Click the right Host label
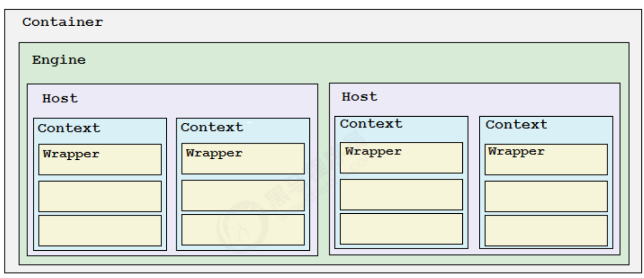The image size is (644, 278). pos(359,96)
